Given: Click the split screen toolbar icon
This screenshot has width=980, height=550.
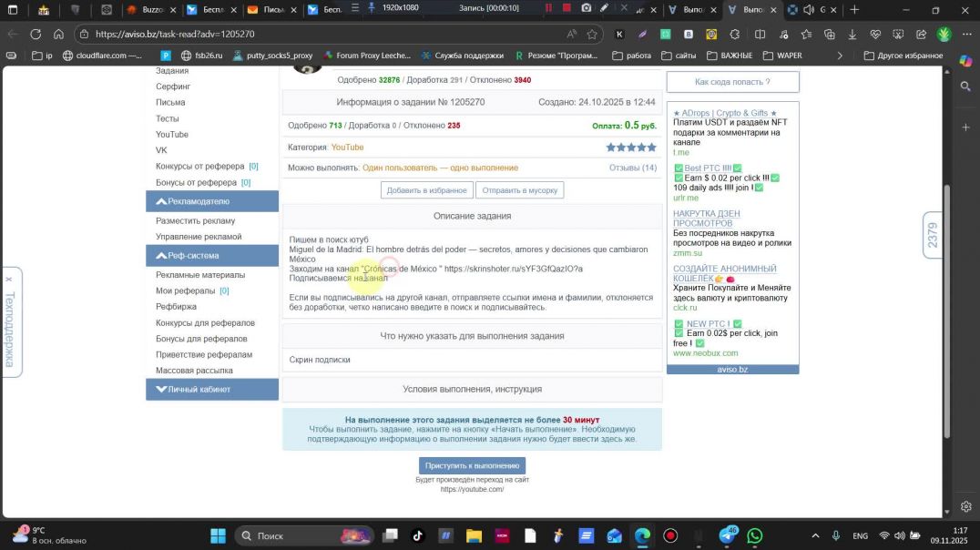Looking at the screenshot, I should point(760,34).
